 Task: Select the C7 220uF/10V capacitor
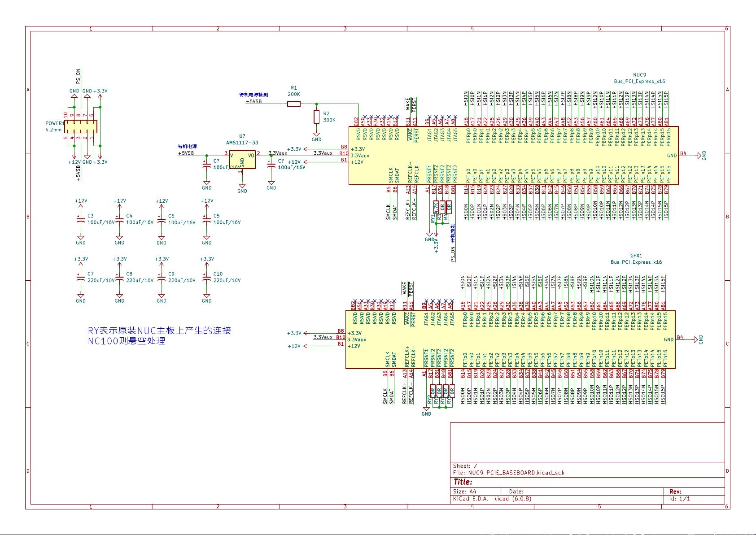(x=81, y=278)
